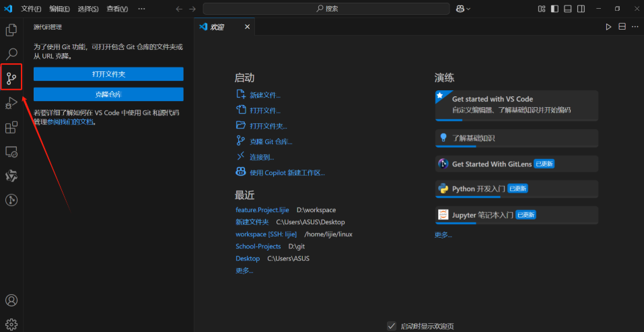This screenshot has width=644, height=332.
Task: Toggle the primary side bar
Action: 555,9
